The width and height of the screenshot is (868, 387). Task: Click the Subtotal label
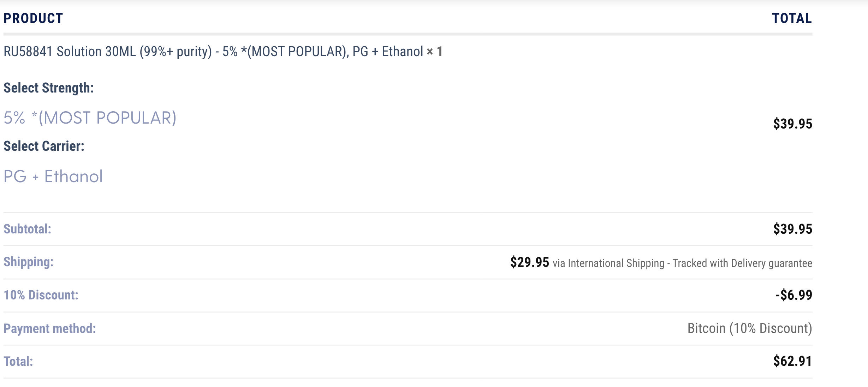pos(27,229)
